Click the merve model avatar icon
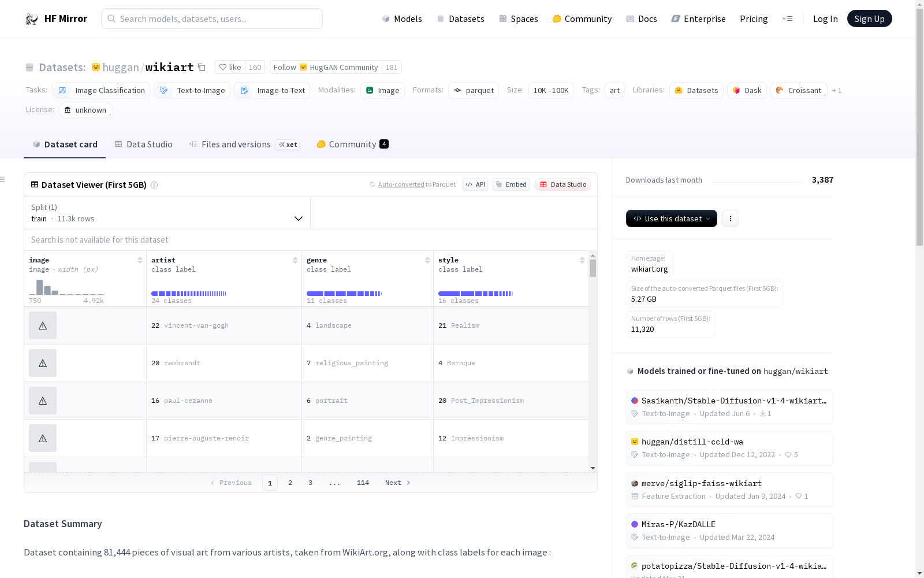This screenshot has height=578, width=924. click(635, 483)
